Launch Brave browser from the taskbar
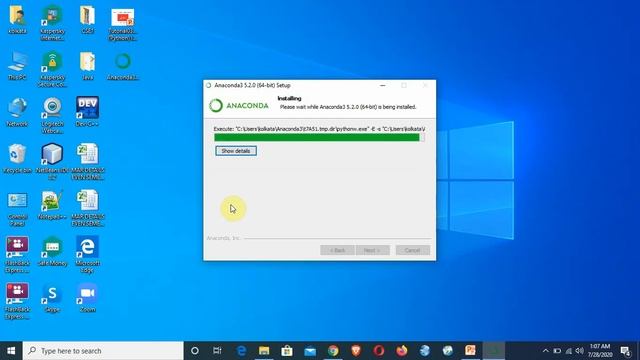 [356, 351]
